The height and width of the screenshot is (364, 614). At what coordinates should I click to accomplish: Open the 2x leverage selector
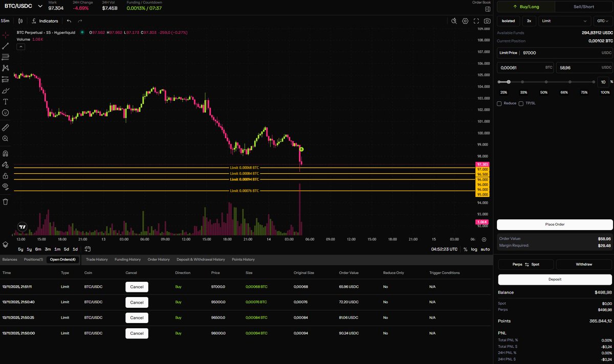(529, 21)
